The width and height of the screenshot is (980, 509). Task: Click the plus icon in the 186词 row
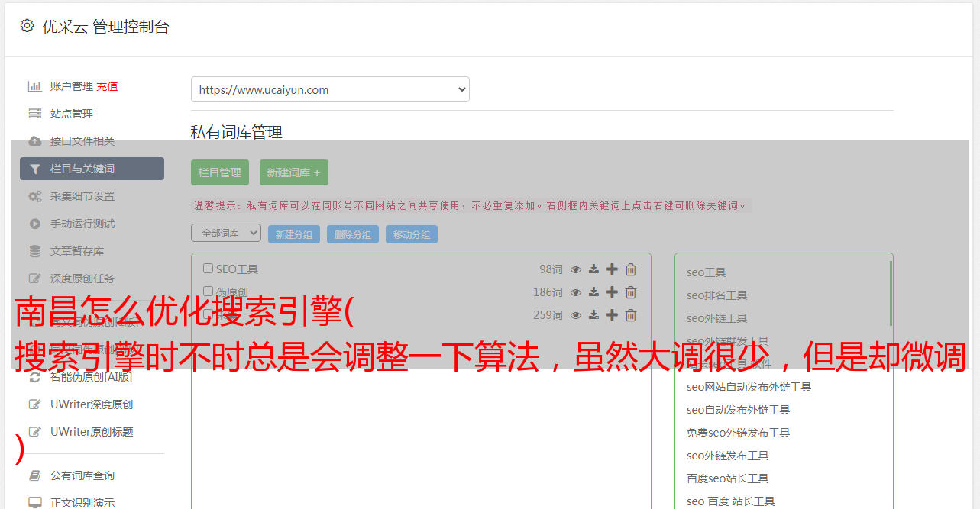[x=612, y=292]
